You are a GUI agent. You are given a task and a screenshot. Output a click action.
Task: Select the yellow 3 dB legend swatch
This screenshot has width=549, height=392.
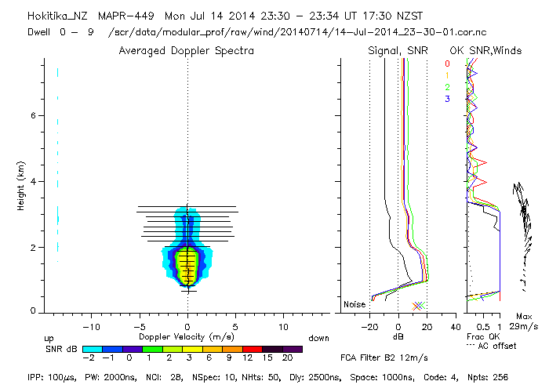[x=192, y=349]
